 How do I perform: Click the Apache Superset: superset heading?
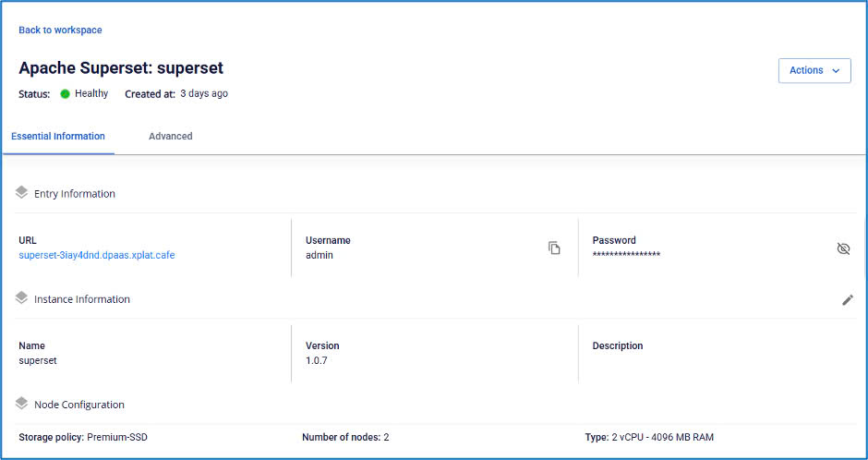pos(121,68)
